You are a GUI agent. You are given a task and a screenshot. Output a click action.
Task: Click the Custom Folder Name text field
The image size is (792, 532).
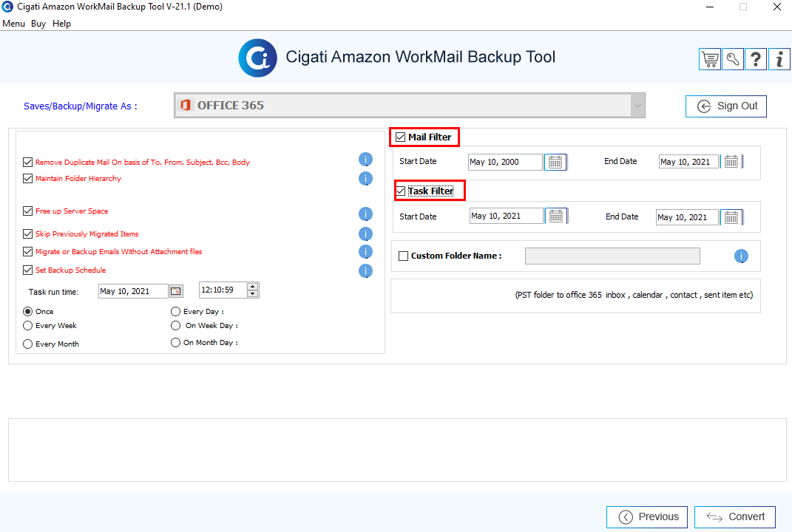pos(612,256)
